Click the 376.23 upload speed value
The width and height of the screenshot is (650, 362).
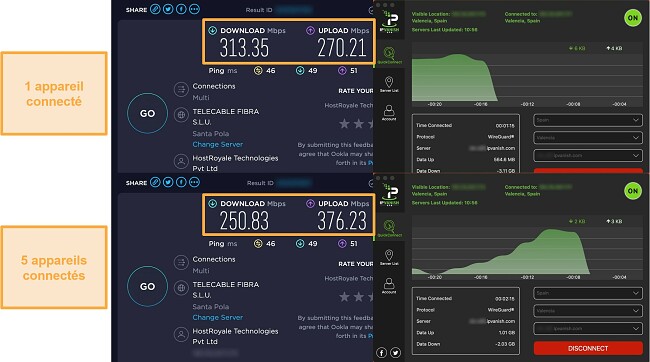pos(342,221)
